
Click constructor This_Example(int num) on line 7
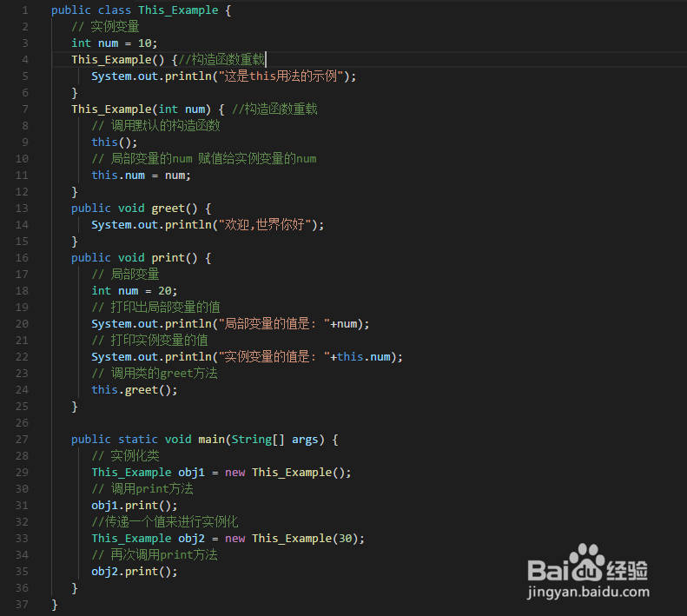pyautogui.click(x=141, y=109)
